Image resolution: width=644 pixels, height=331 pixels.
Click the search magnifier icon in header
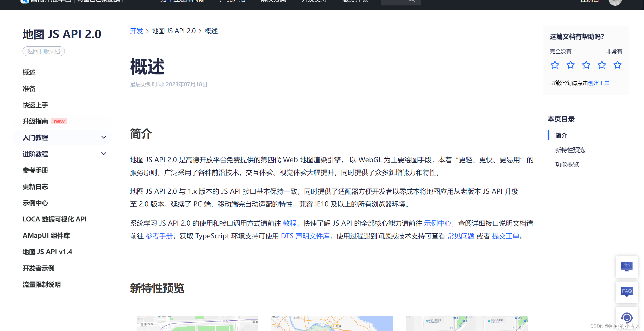[x=412, y=1]
